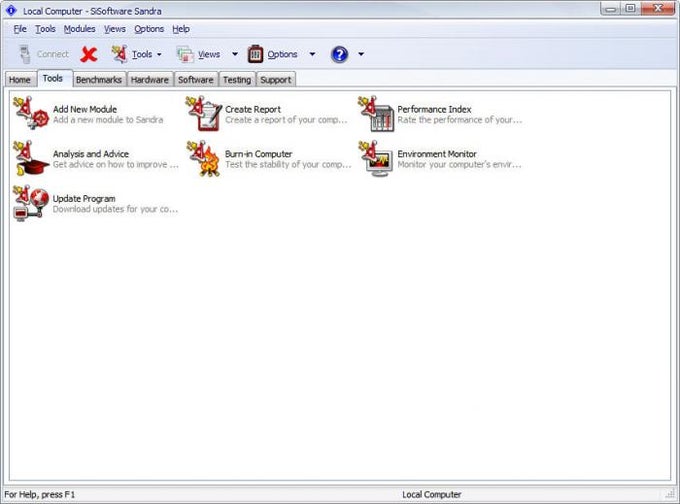
Task: Click the Connect toolbar label
Action: [x=52, y=54]
